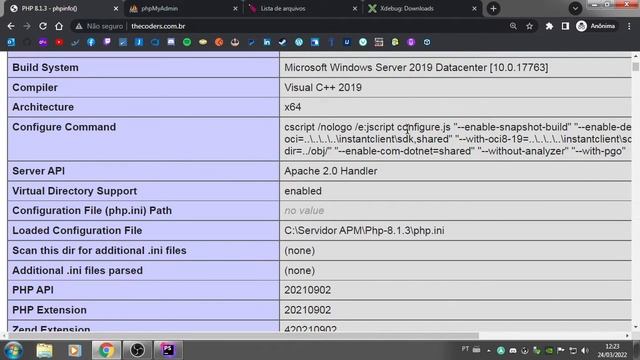Open the Windows Start menu
The width and height of the screenshot is (640, 360).
pos(13,350)
